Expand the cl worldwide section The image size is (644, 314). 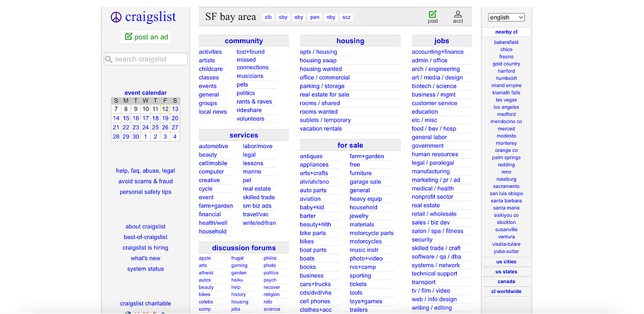506,291
